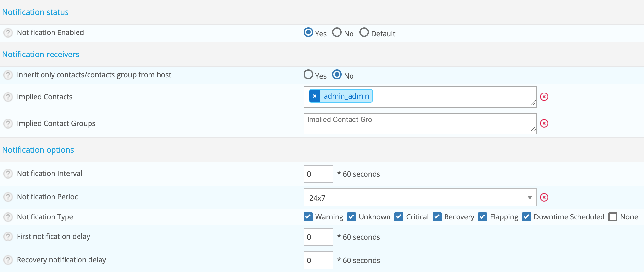
Task: Remove admin_admin contact tag with x
Action: (x=315, y=96)
